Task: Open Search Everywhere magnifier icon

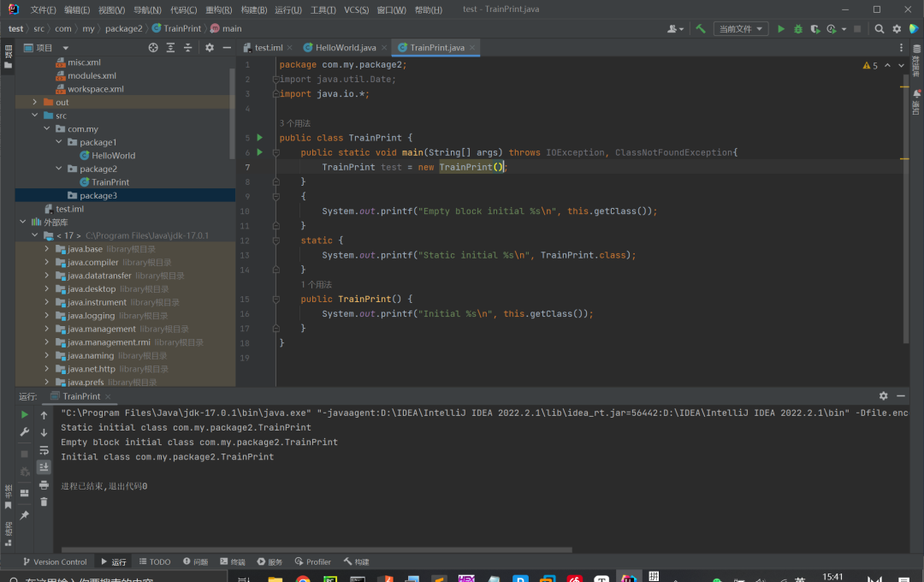Action: [879, 29]
